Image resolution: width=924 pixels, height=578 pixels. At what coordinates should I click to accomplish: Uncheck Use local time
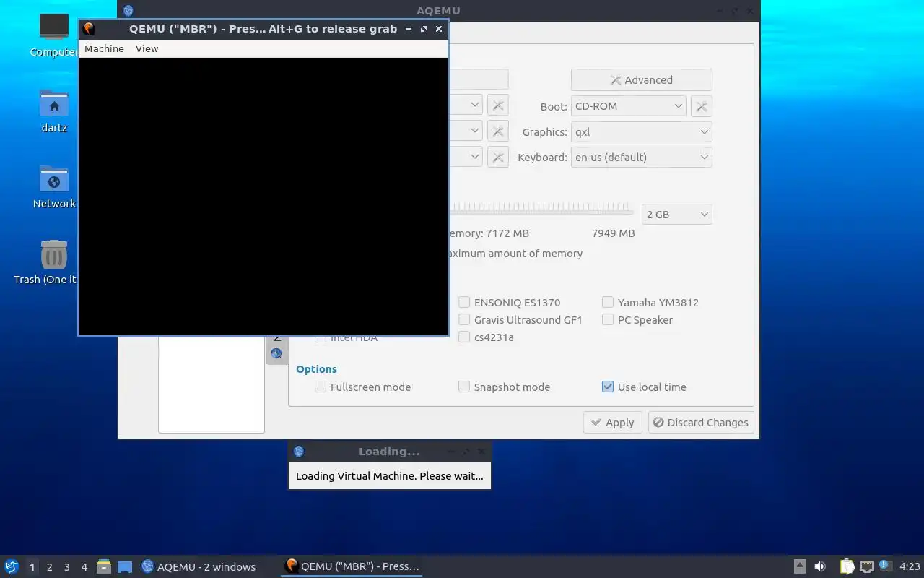(608, 387)
